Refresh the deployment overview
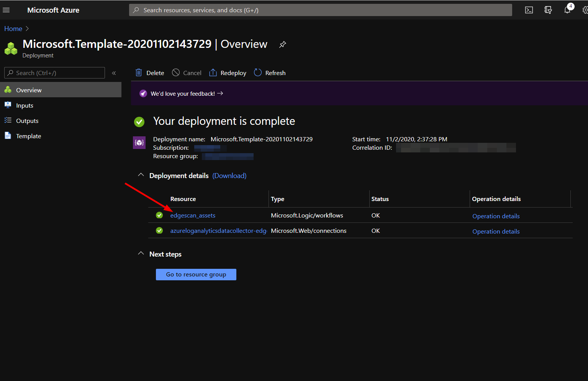588x381 pixels. [x=270, y=73]
